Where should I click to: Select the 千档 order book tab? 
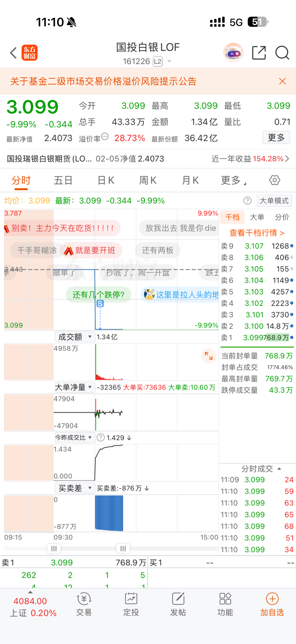[232, 217]
